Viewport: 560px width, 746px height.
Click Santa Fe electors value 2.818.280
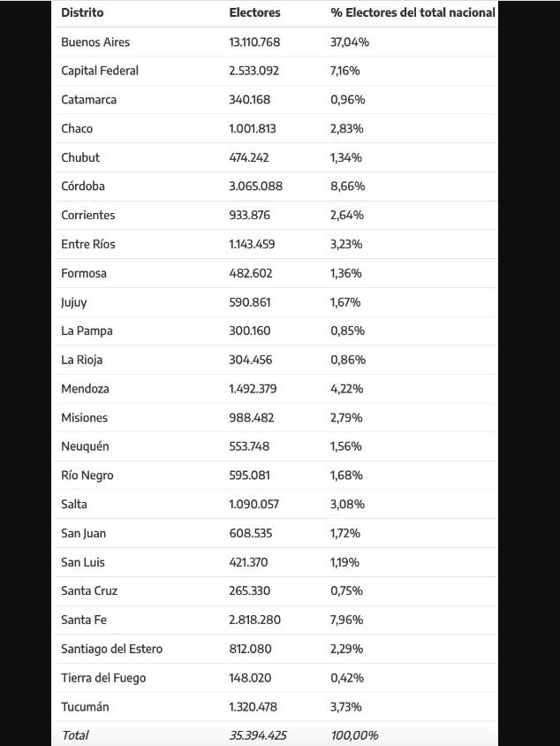(254, 620)
